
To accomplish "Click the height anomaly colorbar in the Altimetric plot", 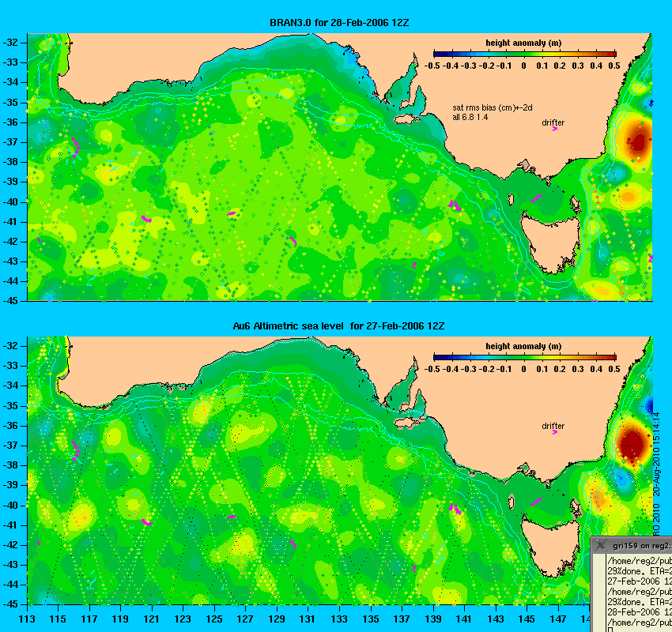I will (x=525, y=357).
